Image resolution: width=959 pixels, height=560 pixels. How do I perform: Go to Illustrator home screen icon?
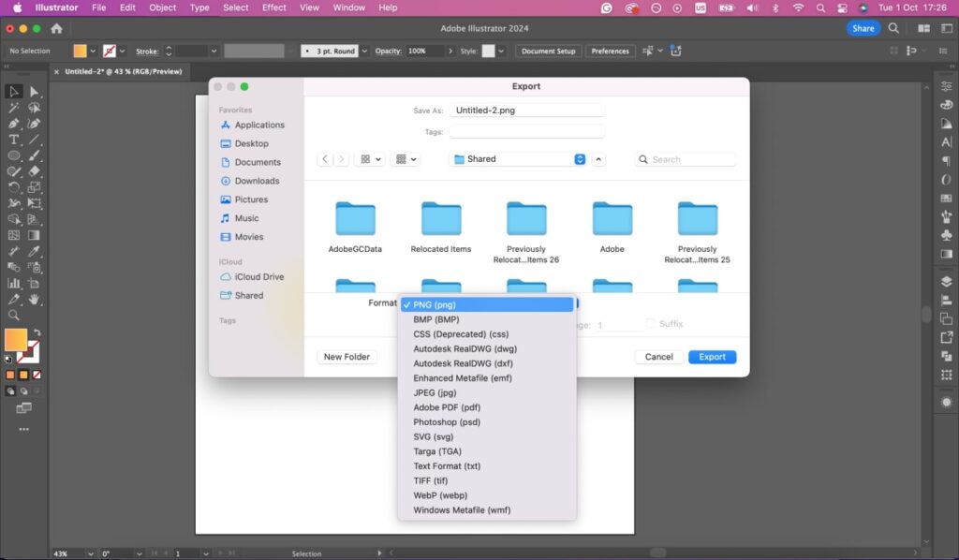click(56, 28)
